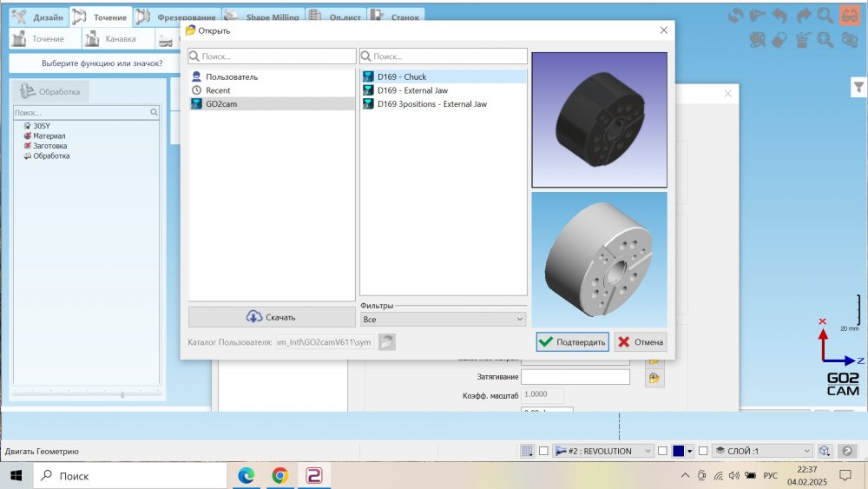Click the eraser icon at top right
The height and width of the screenshot is (489, 868).
(x=779, y=39)
